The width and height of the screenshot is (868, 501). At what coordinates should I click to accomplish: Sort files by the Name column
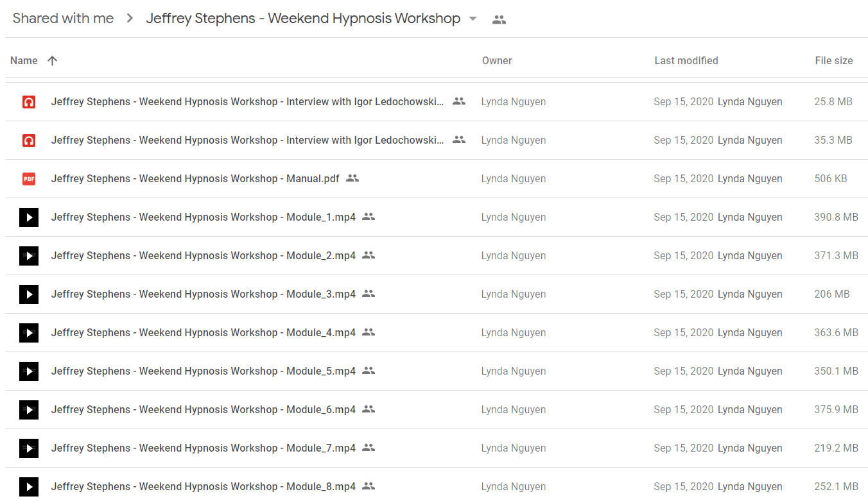click(24, 60)
